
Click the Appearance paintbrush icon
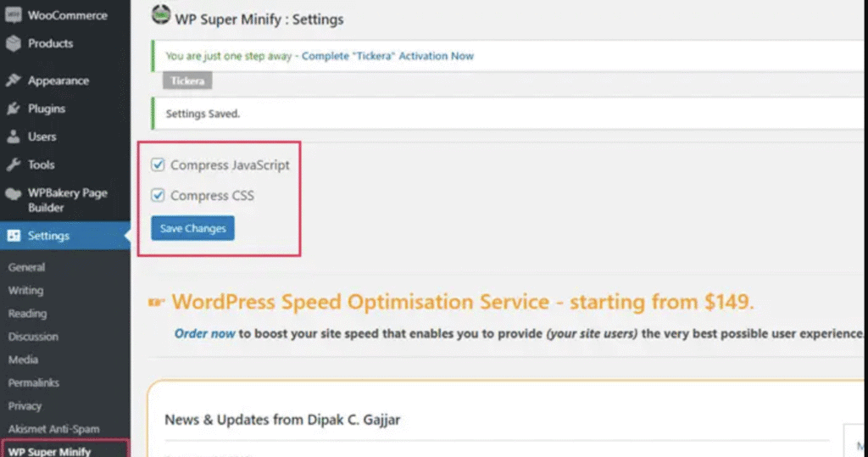(x=13, y=81)
